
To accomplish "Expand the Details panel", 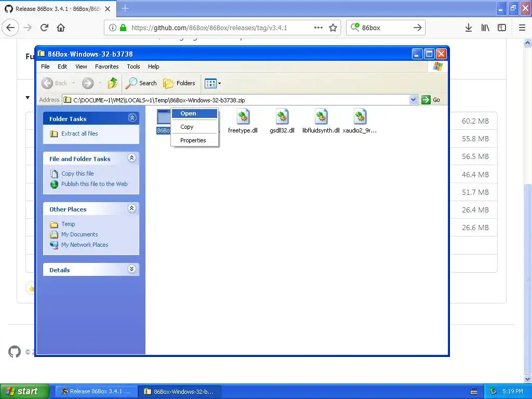I will coord(131,269).
